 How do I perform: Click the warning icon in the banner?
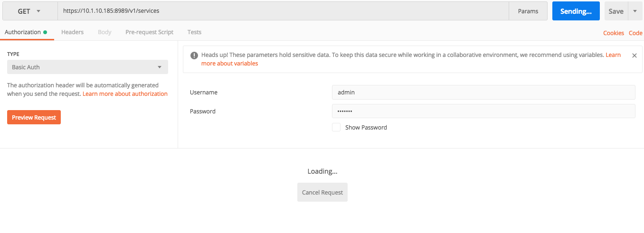click(194, 56)
